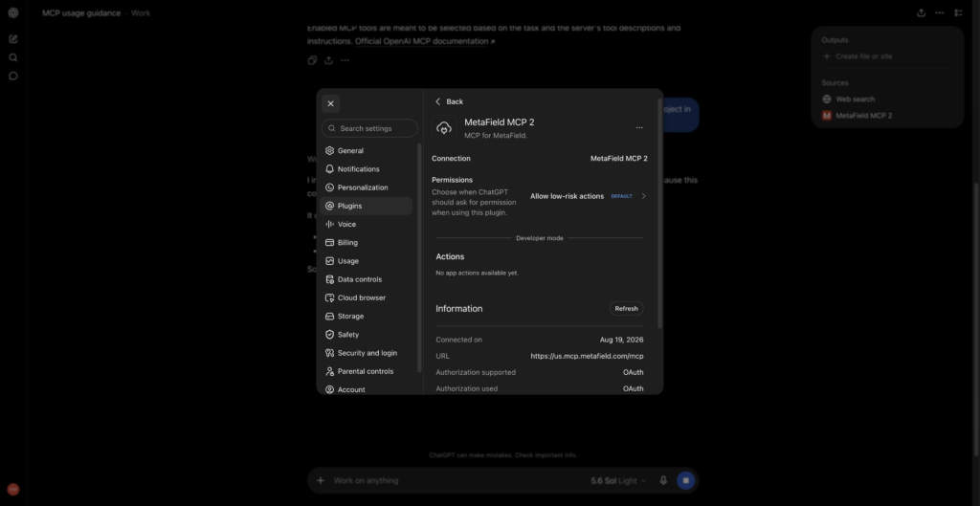Image resolution: width=980 pixels, height=506 pixels.
Task: Refresh plugin information
Action: 626,309
